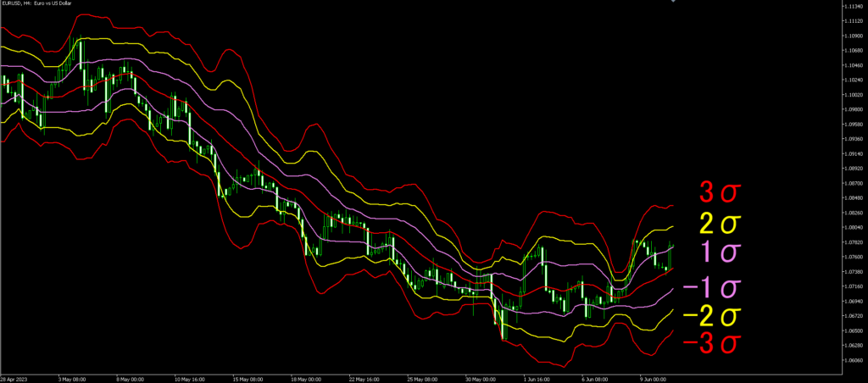Click the 1.11340 price on the axis
The image size is (868, 383).
851,6
